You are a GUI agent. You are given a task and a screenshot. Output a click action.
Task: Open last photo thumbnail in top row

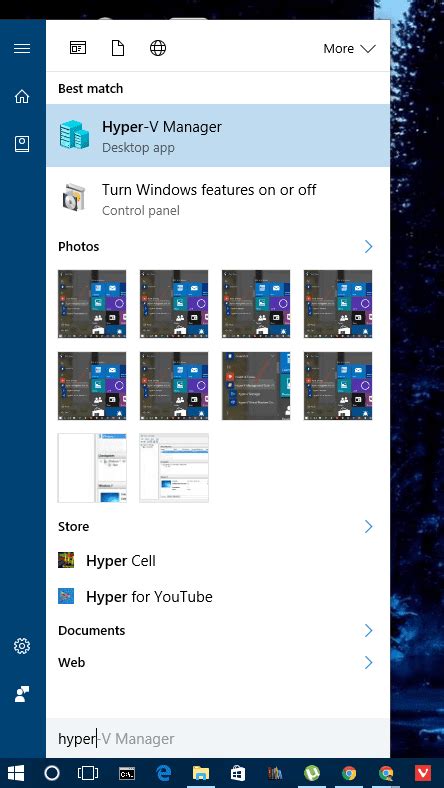tap(338, 304)
